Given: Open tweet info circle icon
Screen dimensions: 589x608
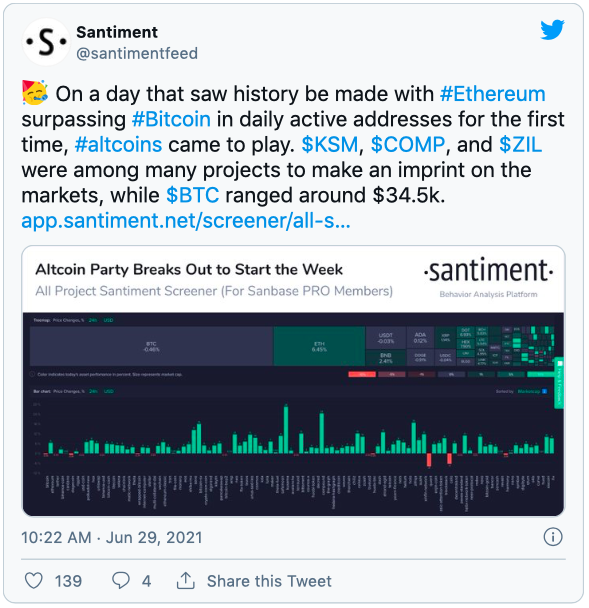Looking at the screenshot, I should click(x=553, y=537).
